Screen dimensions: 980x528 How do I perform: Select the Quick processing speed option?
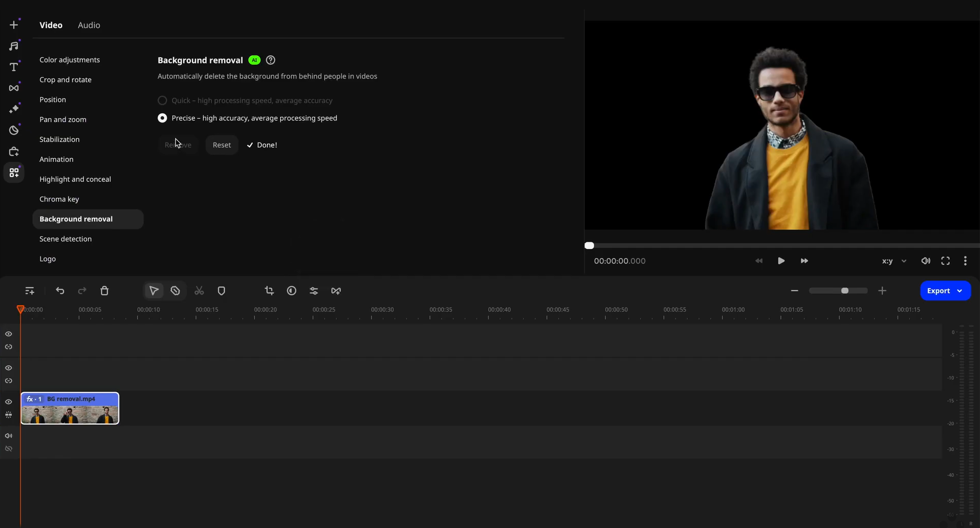pyautogui.click(x=162, y=100)
